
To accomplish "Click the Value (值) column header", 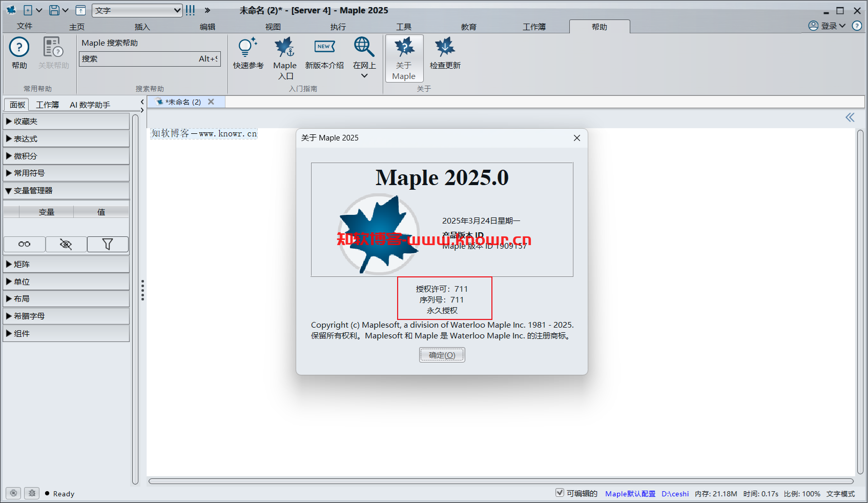I will point(101,212).
